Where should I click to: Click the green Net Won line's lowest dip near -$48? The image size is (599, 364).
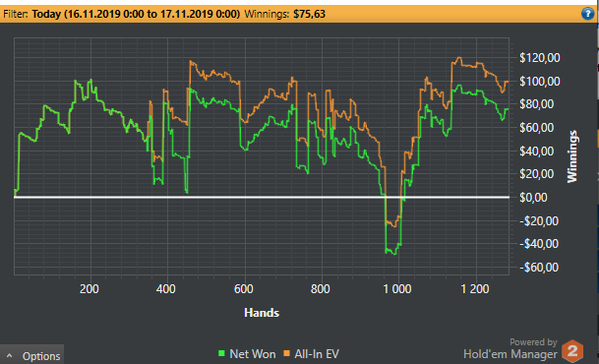pyautogui.click(x=394, y=254)
